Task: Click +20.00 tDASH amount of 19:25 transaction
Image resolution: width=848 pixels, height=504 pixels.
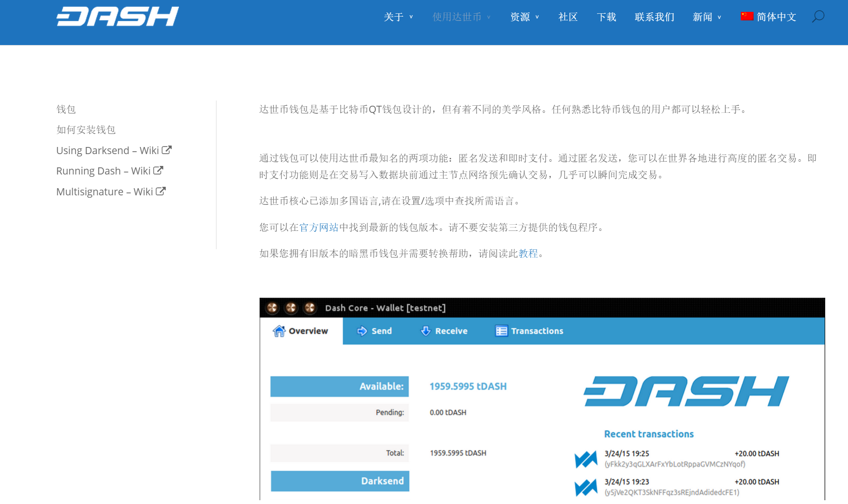Action: pos(757,454)
